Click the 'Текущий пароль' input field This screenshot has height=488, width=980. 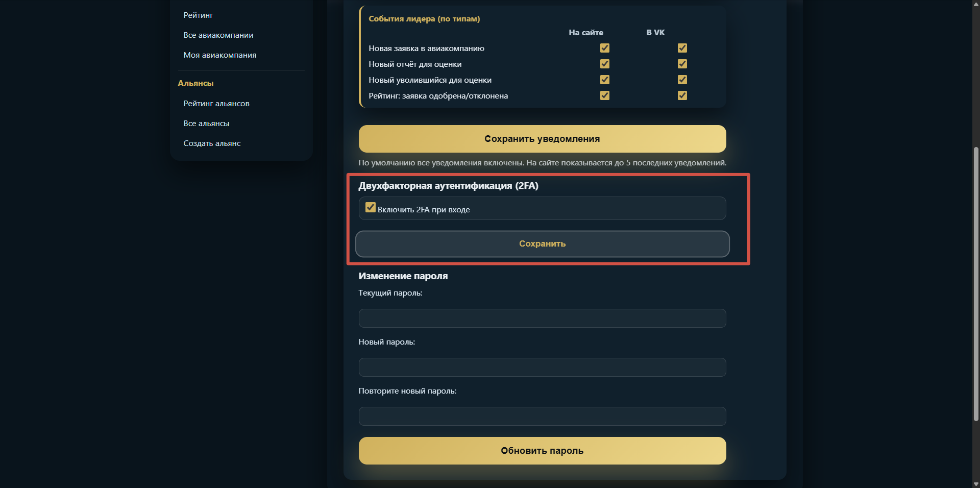(542, 318)
